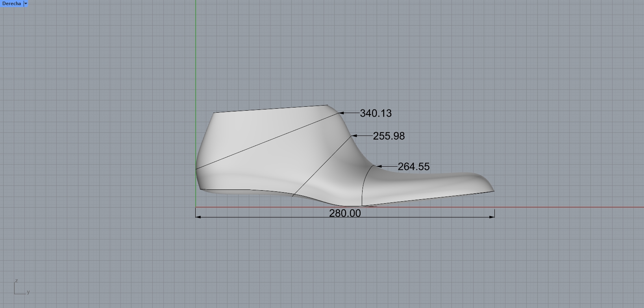644x308 pixels.
Task: Select the 280.00 length dimension
Action: pyautogui.click(x=345, y=213)
